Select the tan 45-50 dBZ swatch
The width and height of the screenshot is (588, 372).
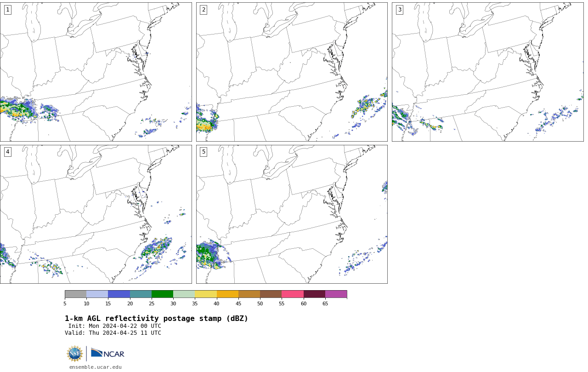249,294
